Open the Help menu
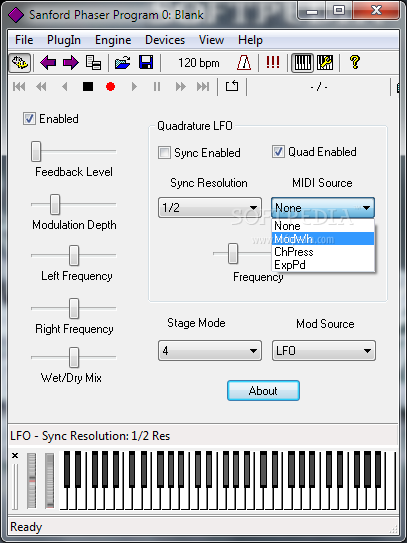 250,40
